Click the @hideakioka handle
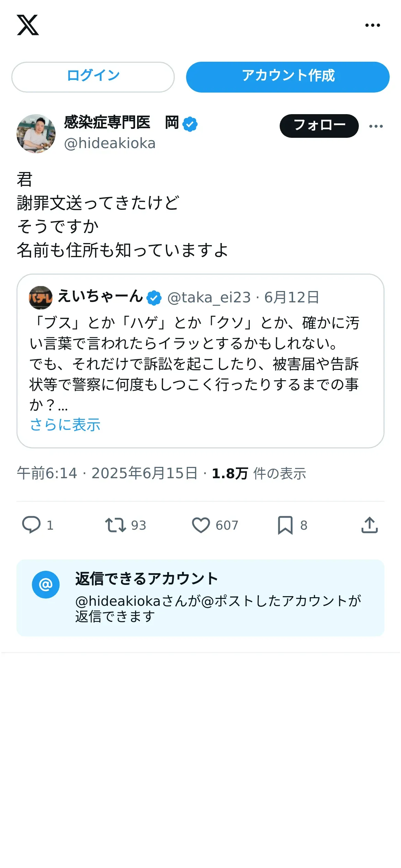Screen dimensions: 401x868 110,143
